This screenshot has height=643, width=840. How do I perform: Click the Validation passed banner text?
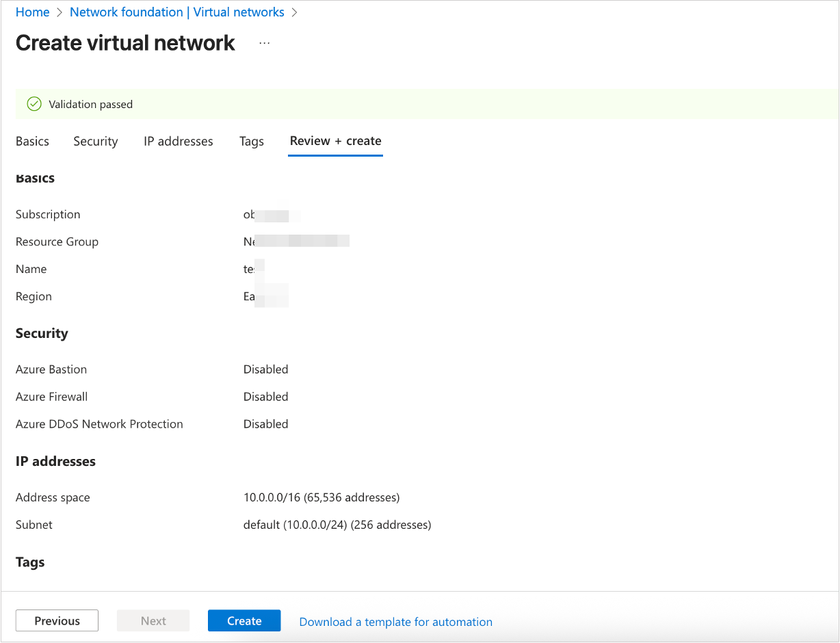pyautogui.click(x=91, y=105)
